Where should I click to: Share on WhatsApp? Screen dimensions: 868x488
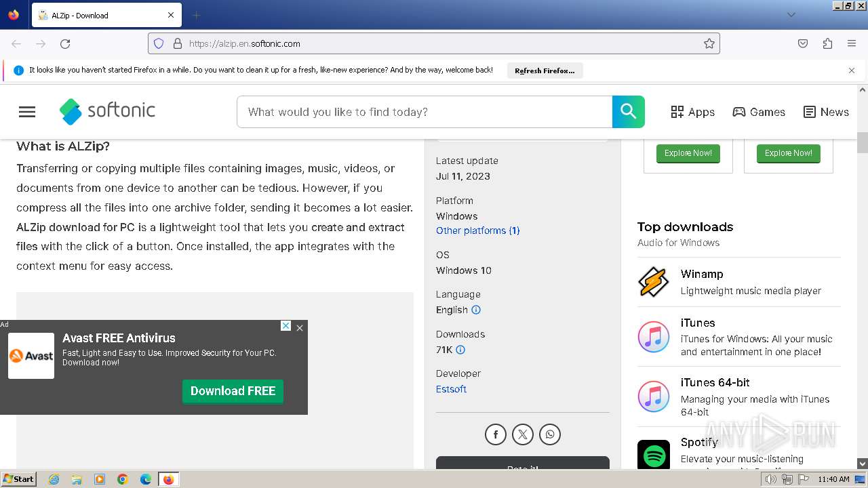pos(550,434)
